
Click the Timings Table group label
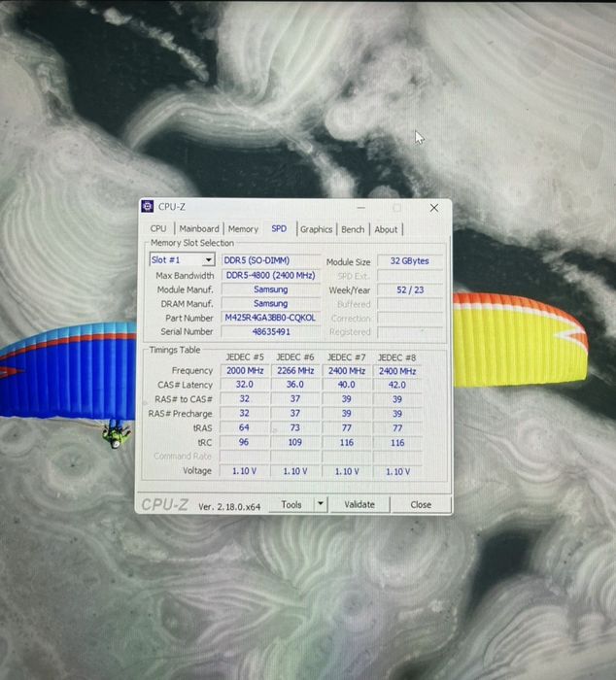point(175,350)
